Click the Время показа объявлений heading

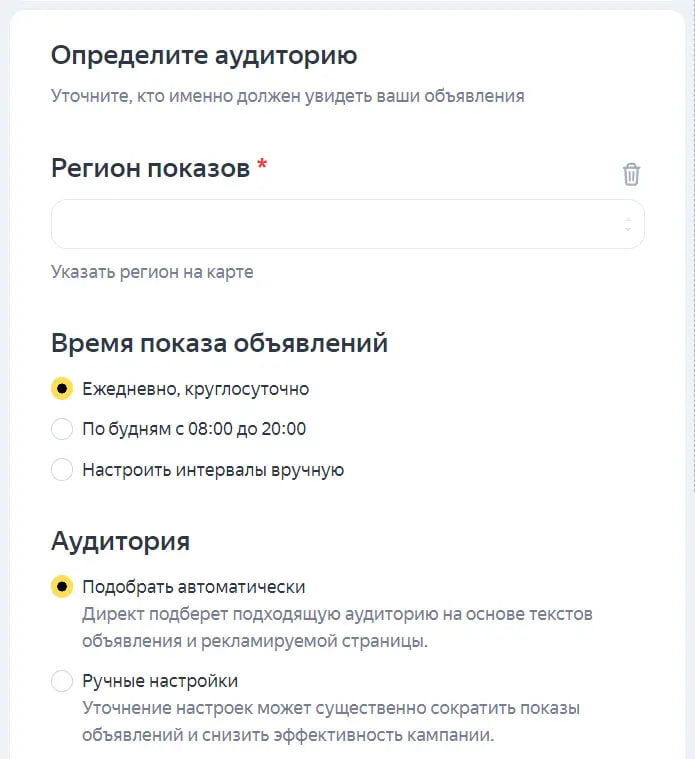point(219,344)
